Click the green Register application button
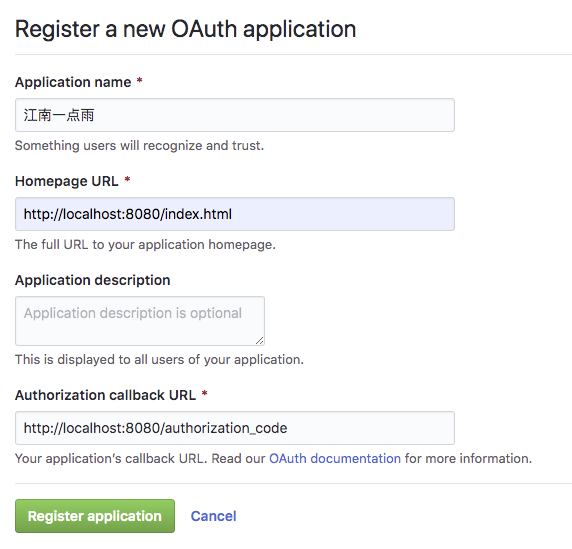The width and height of the screenshot is (572, 549). tap(95, 516)
